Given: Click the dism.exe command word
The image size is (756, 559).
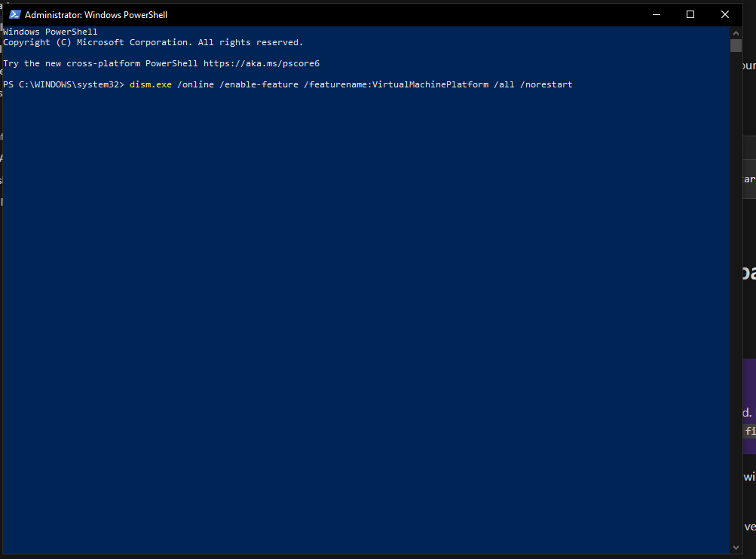Looking at the screenshot, I should [x=151, y=84].
